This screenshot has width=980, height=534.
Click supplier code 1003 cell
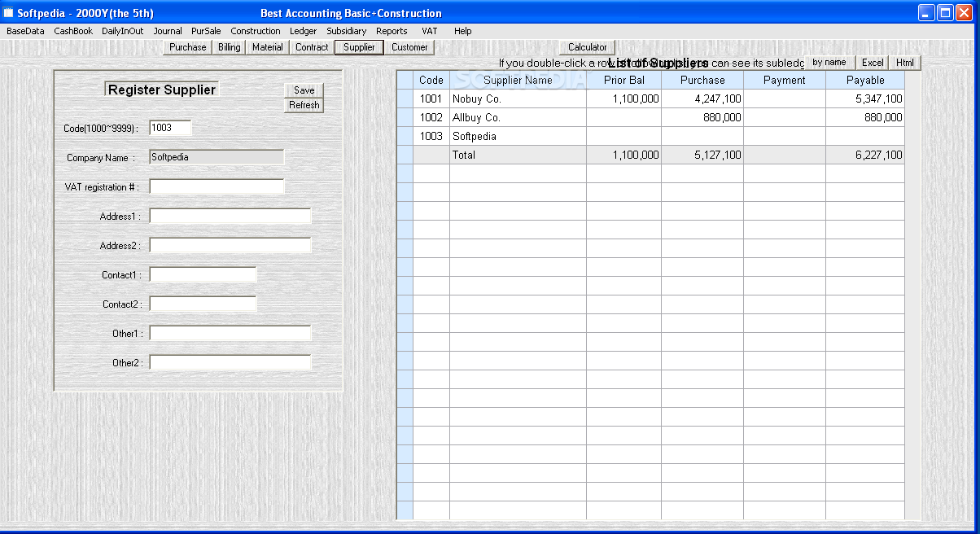[x=431, y=136]
